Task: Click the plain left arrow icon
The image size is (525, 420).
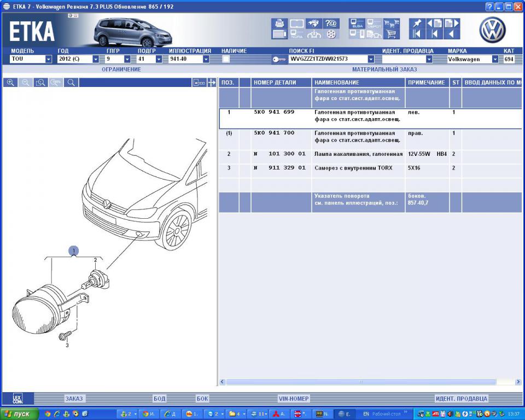Action: pyautogui.click(x=451, y=34)
